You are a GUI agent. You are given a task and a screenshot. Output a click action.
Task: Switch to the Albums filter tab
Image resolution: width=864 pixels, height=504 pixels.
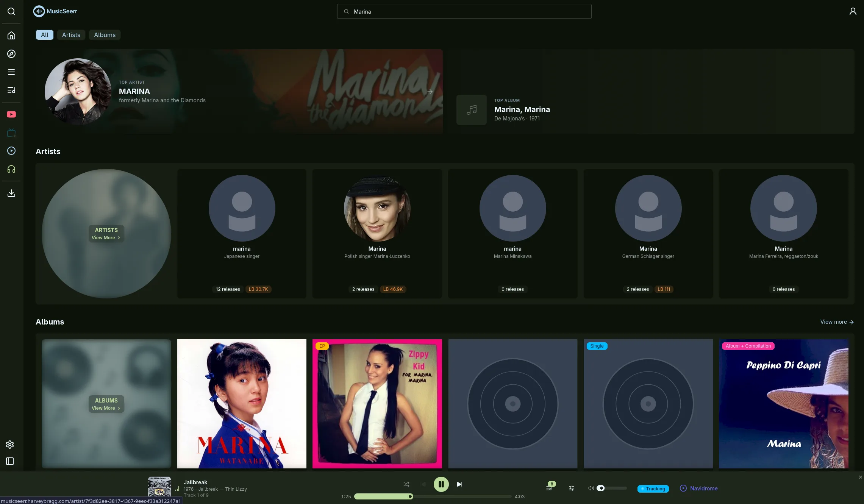pyautogui.click(x=105, y=35)
